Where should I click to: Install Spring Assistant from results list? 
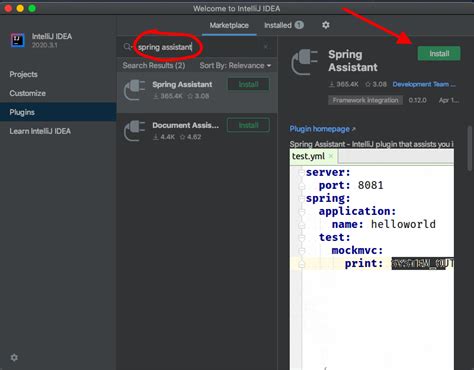pyautogui.click(x=248, y=84)
